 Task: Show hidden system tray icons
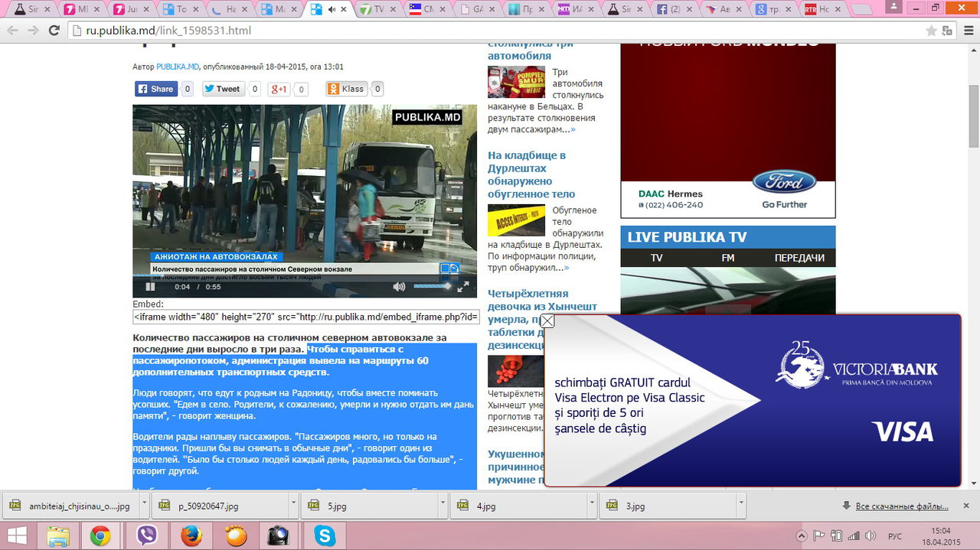tap(802, 535)
